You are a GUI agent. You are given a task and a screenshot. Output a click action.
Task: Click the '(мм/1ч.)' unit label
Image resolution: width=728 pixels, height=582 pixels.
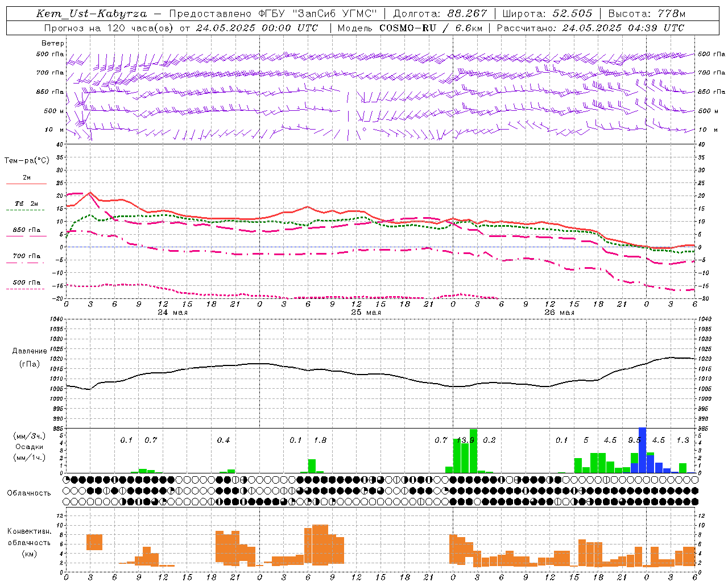(30, 458)
